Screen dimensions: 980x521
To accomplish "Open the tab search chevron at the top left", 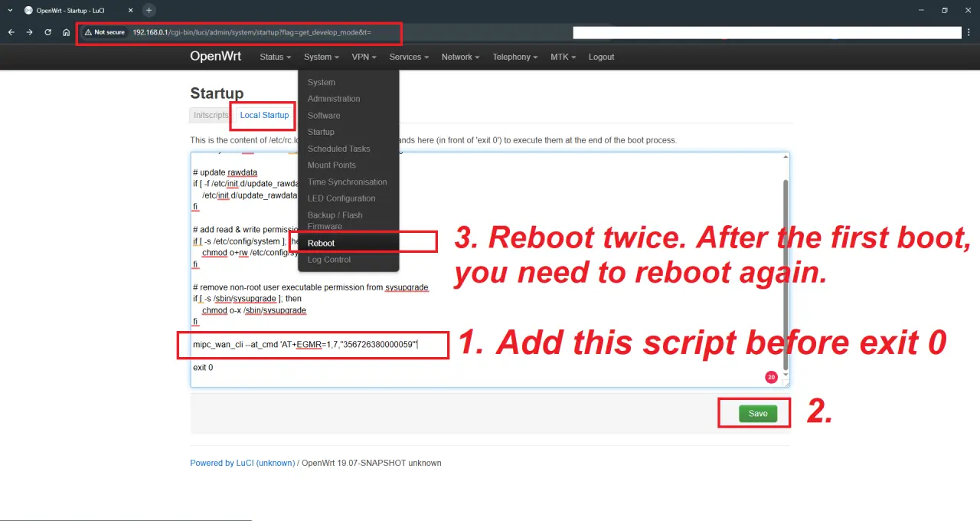I will [11, 10].
